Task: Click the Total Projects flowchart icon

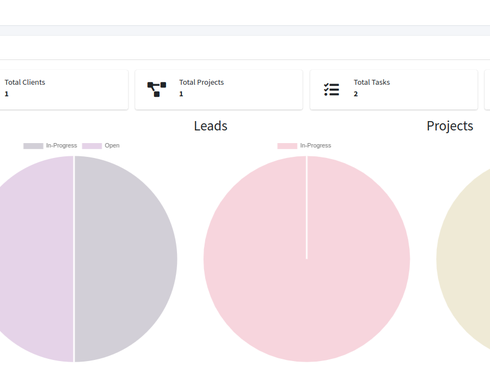Action: tap(157, 89)
